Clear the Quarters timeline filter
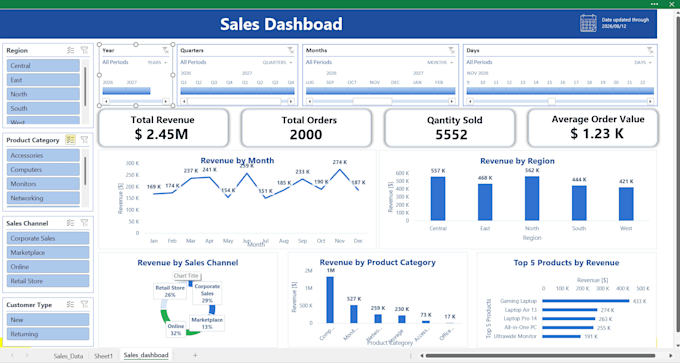The width and height of the screenshot is (680, 363). pyautogui.click(x=291, y=50)
